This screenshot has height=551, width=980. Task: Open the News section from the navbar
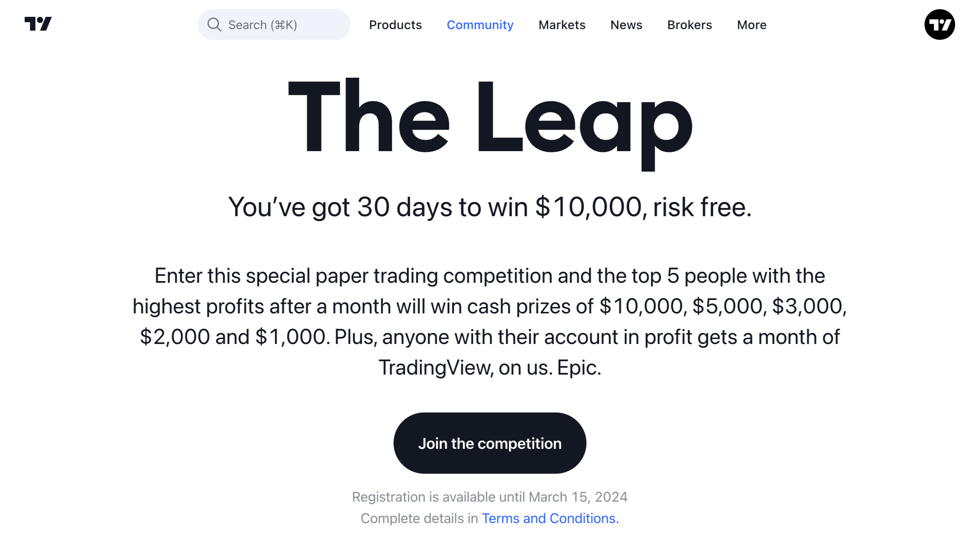(x=626, y=24)
